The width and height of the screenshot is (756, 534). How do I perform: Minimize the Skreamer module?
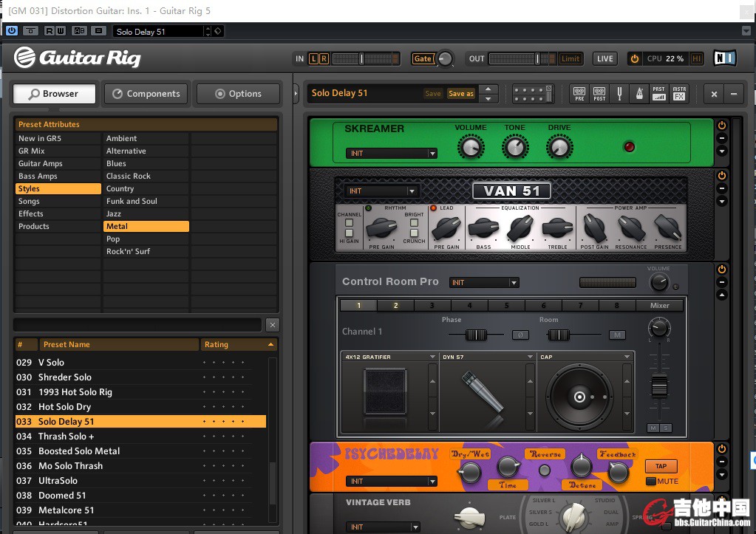tap(722, 138)
